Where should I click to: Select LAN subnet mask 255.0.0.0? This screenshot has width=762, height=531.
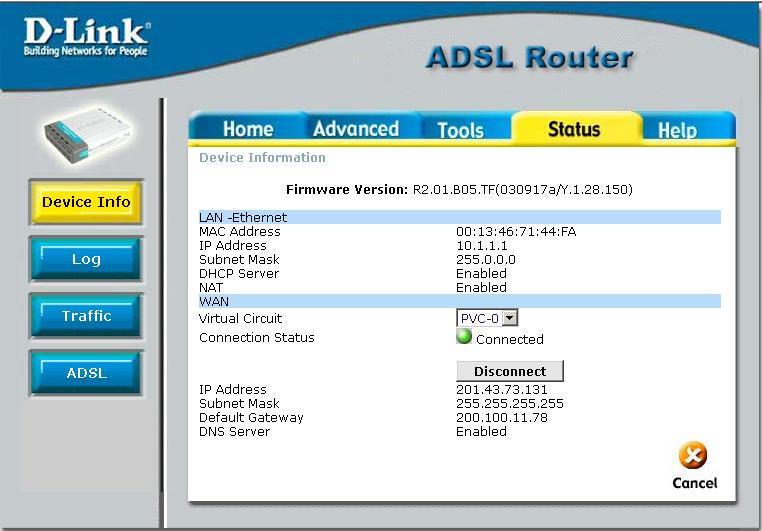tap(485, 260)
